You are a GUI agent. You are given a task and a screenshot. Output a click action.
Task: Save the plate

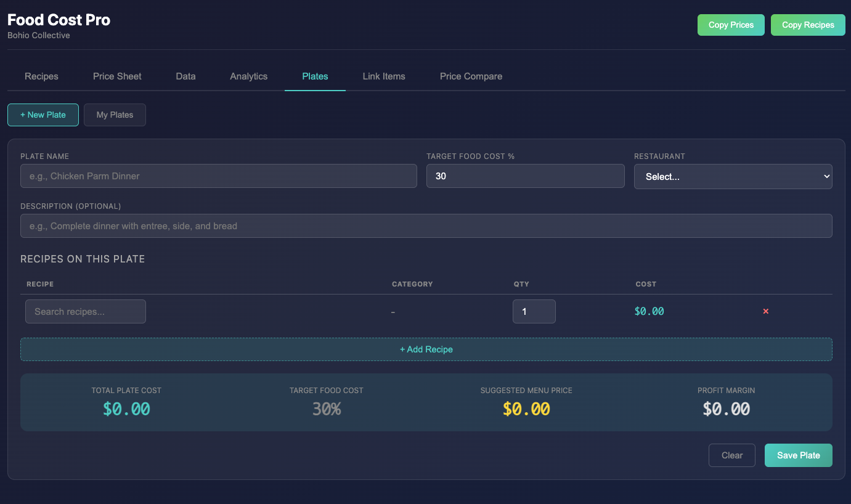coord(799,455)
